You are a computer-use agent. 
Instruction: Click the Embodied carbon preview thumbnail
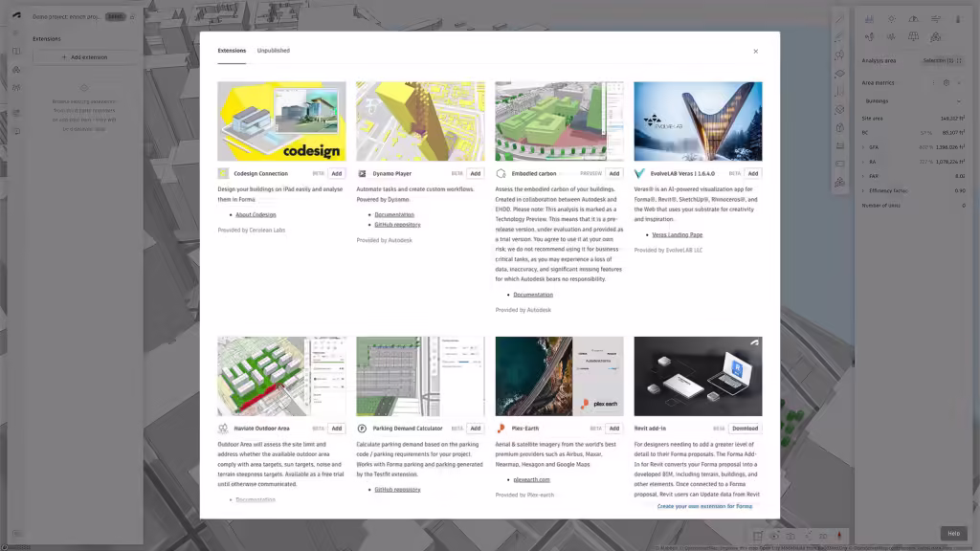coord(559,121)
